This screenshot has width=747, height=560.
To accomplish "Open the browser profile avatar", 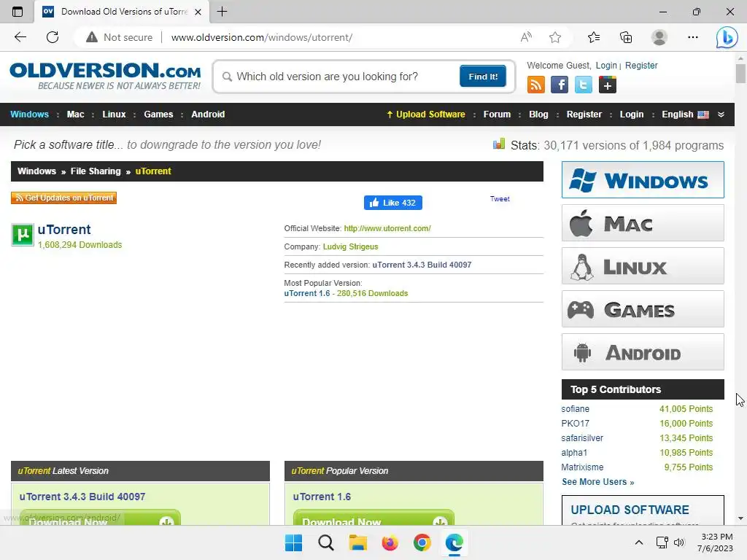I will (x=659, y=37).
